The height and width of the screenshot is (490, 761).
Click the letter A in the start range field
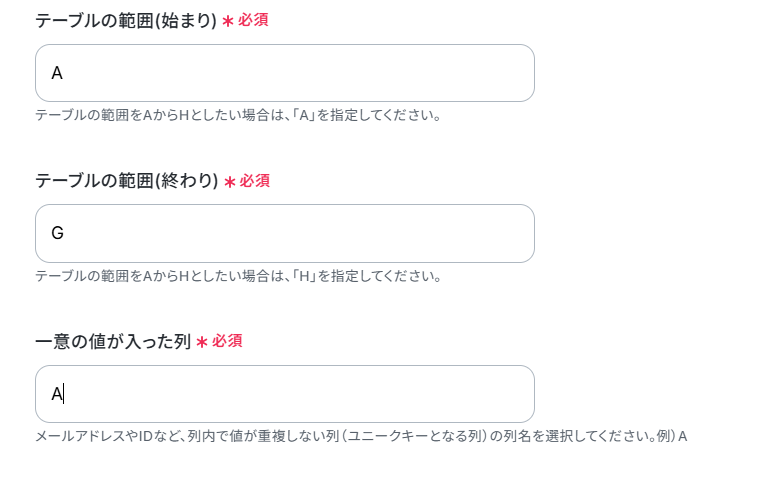click(x=57, y=73)
